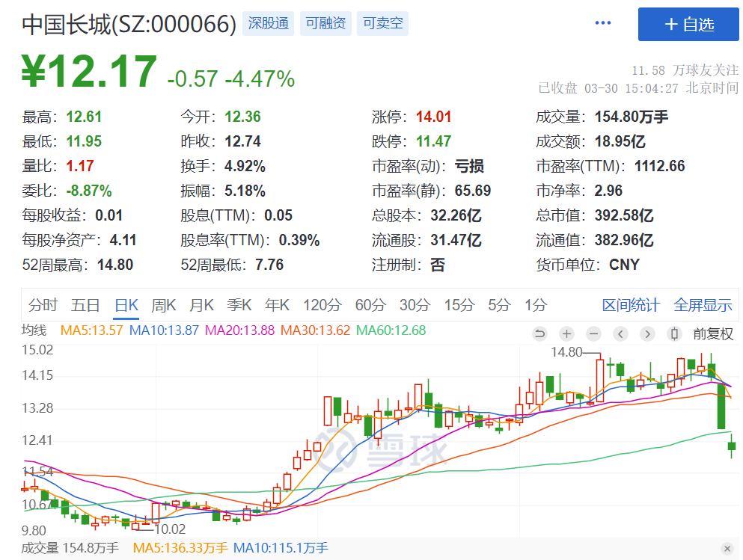
Task: Toggle the candlestick style icon
Action: (x=674, y=334)
